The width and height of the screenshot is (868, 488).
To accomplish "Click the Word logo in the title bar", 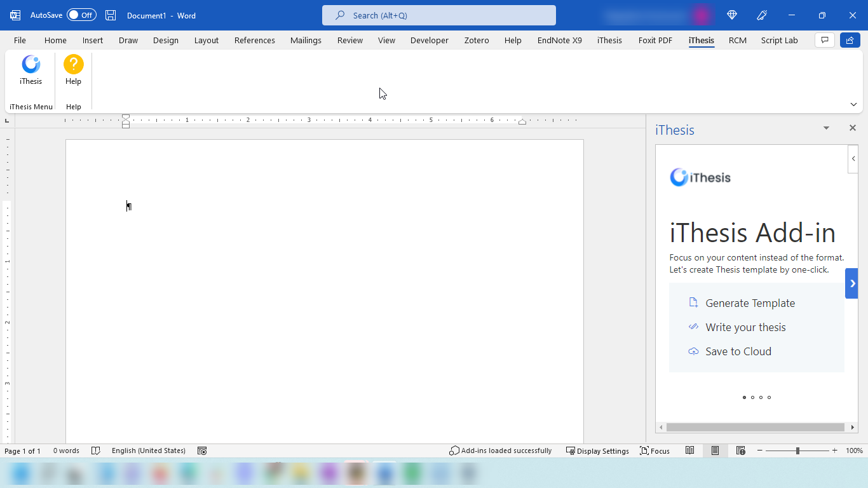I will (15, 15).
